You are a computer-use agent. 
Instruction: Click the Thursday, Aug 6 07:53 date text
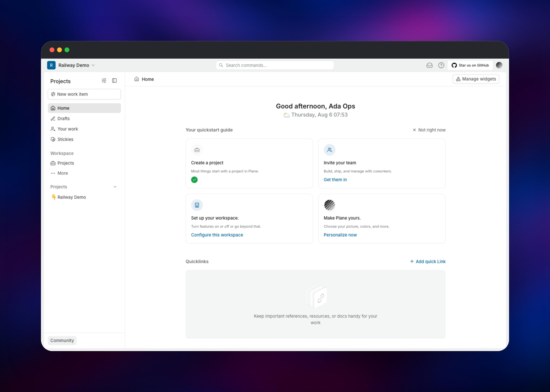click(x=319, y=115)
